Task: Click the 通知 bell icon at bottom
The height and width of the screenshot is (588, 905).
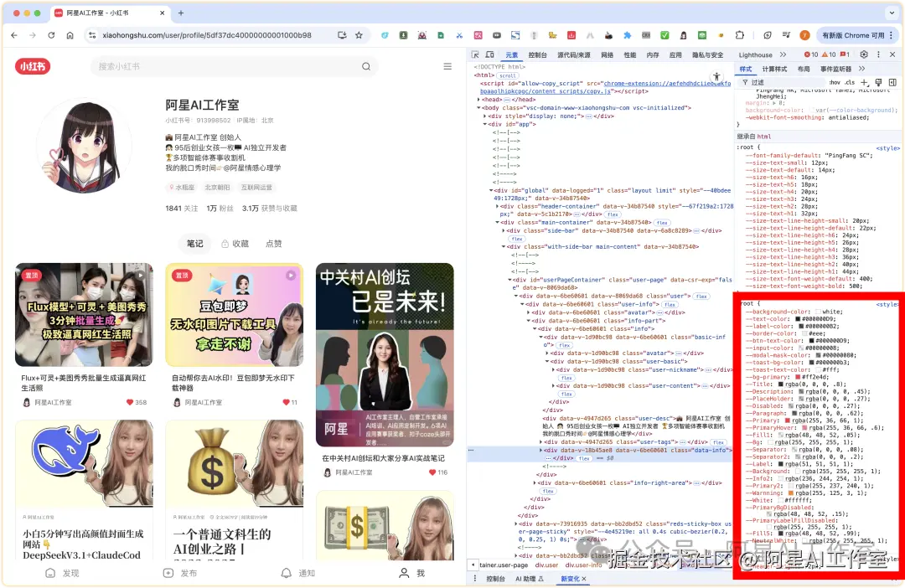Action: pos(287,573)
